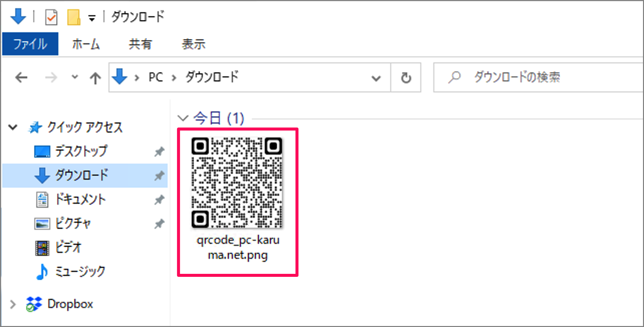Unpin ドキュメント from Quick Access
The width and height of the screenshot is (644, 327).
(x=159, y=199)
